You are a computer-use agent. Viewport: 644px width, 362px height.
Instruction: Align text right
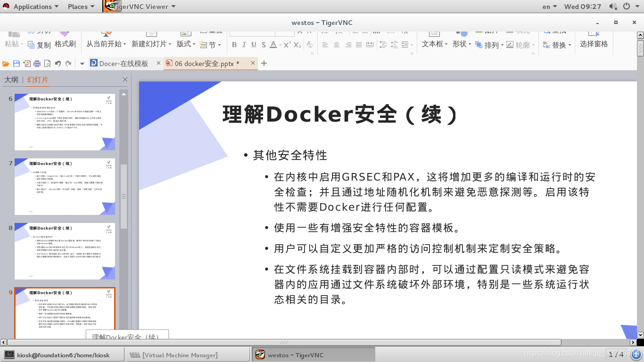coord(348,45)
